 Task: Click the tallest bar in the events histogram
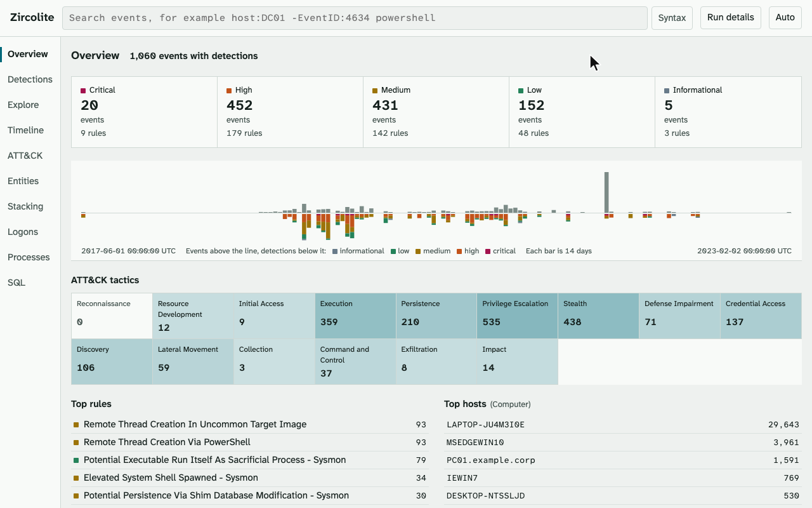[606, 192]
